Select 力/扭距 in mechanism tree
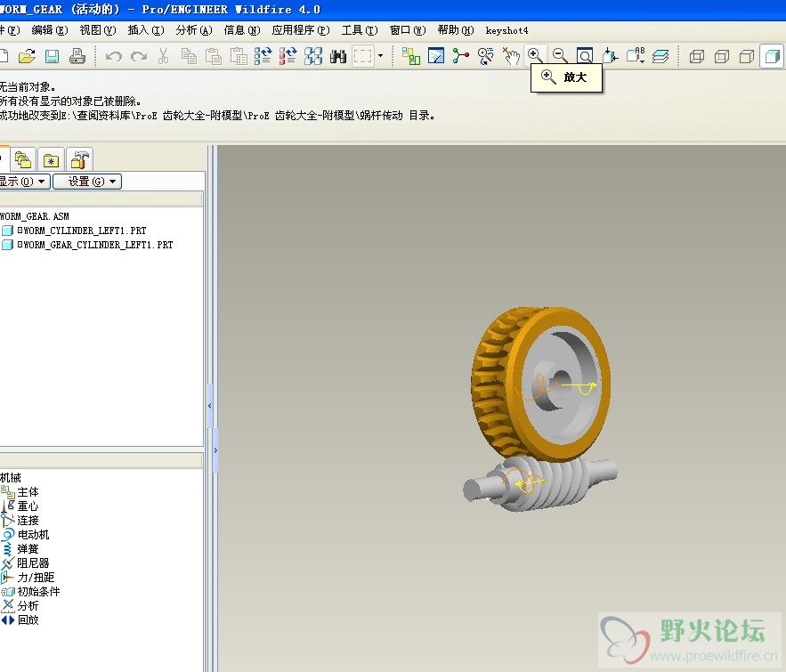 pos(36,578)
